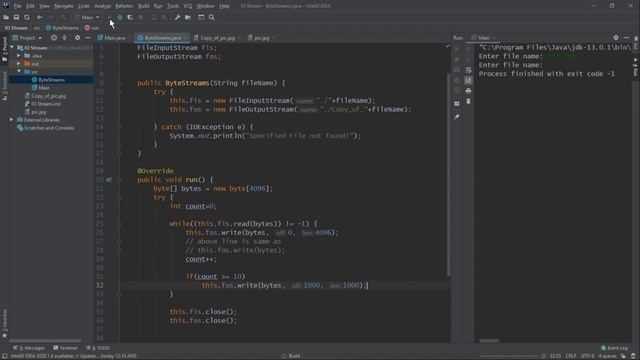Open Settings via the wrench icon
This screenshot has width=640, height=360.
[177, 18]
